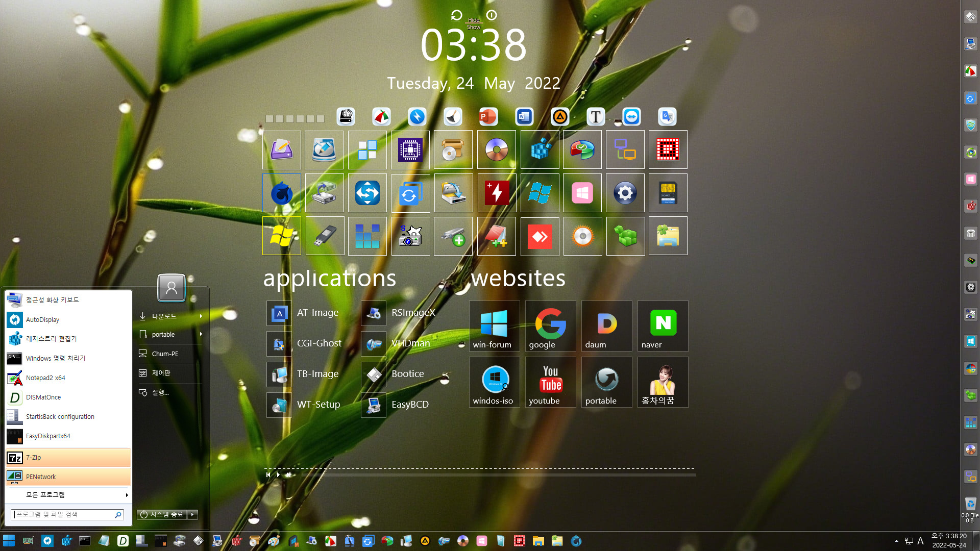980x551 pixels.
Task: Click the music player progress bar
Action: tap(499, 475)
